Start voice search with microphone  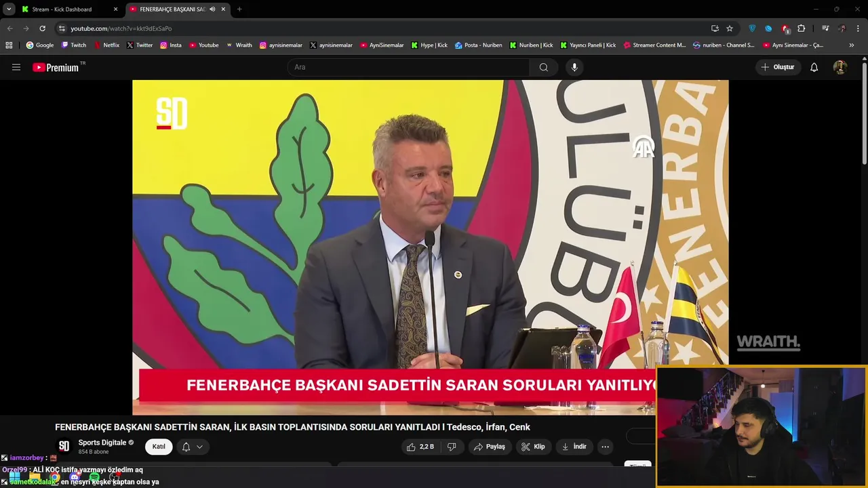[x=574, y=67]
